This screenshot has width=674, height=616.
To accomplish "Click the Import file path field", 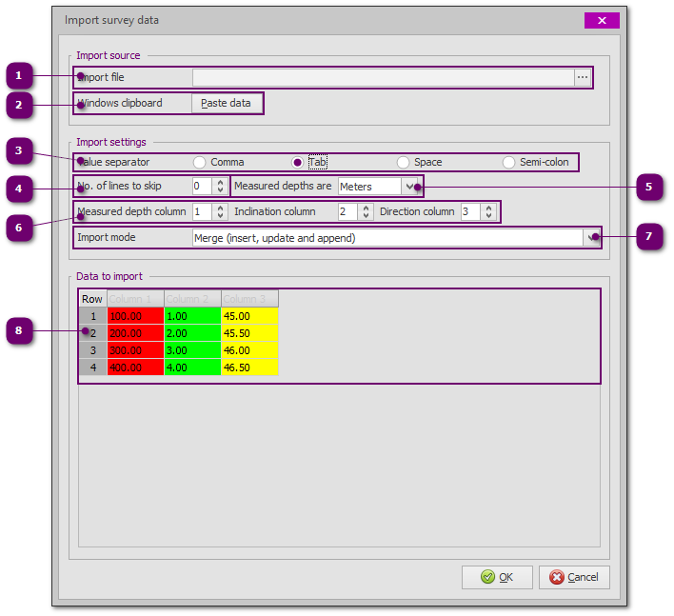I will 383,77.
